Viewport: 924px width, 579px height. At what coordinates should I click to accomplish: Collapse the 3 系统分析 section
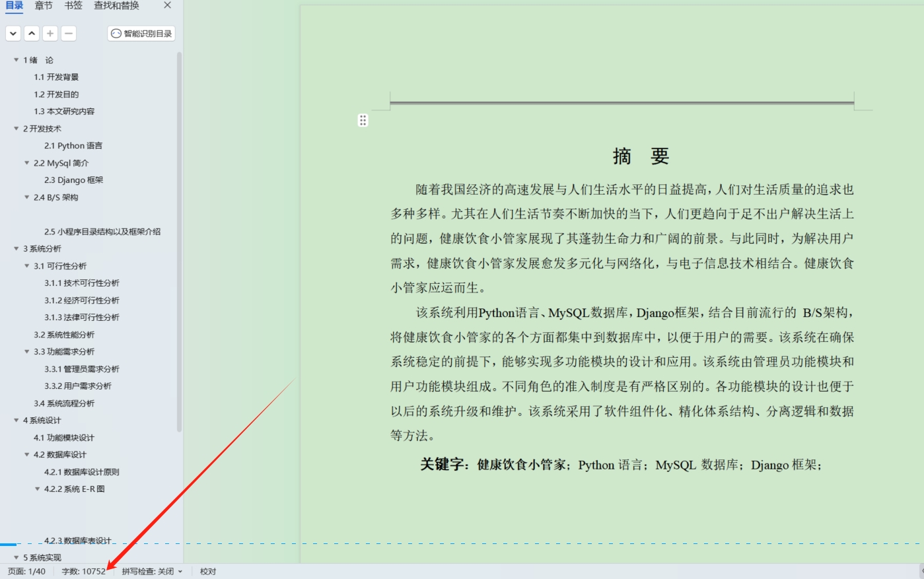pos(15,248)
